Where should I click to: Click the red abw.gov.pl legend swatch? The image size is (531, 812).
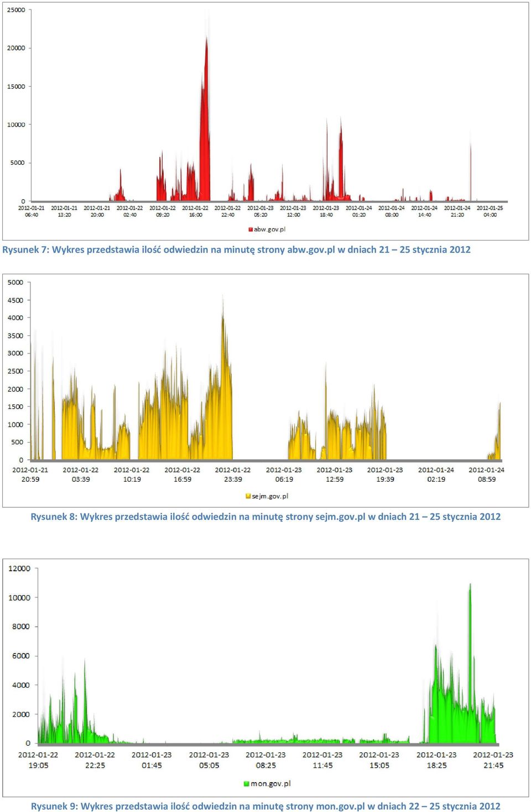(251, 230)
